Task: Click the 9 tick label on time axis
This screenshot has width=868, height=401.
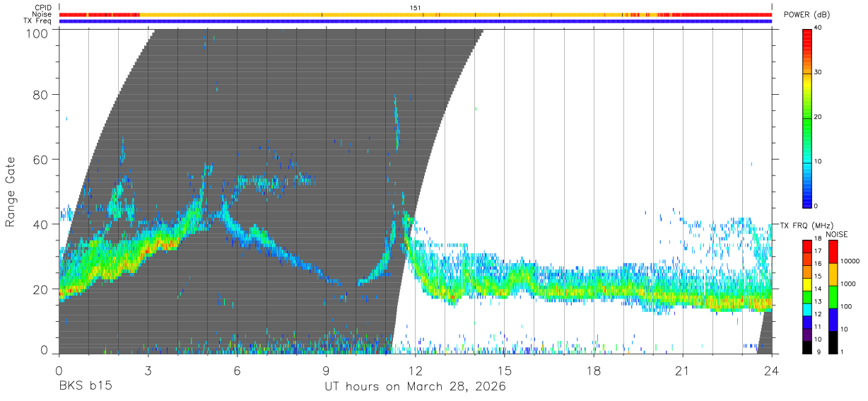Action: [326, 371]
